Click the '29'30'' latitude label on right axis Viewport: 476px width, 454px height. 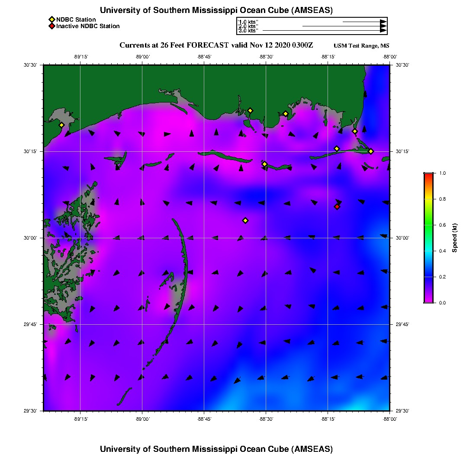pyautogui.click(x=402, y=411)
